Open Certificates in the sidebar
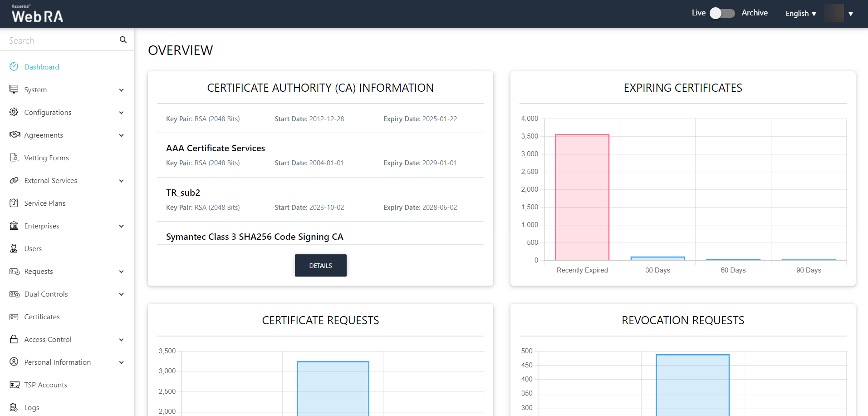Image resolution: width=868 pixels, height=416 pixels. [42, 317]
